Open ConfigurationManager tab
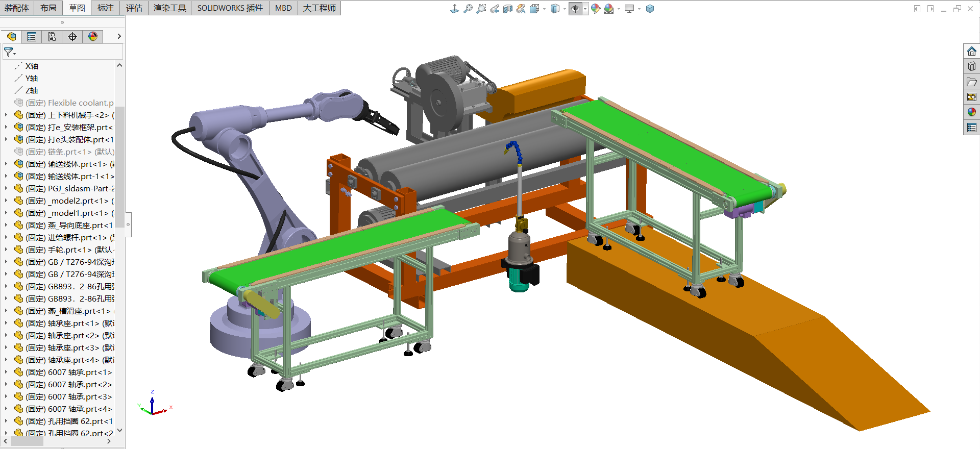 (x=52, y=36)
